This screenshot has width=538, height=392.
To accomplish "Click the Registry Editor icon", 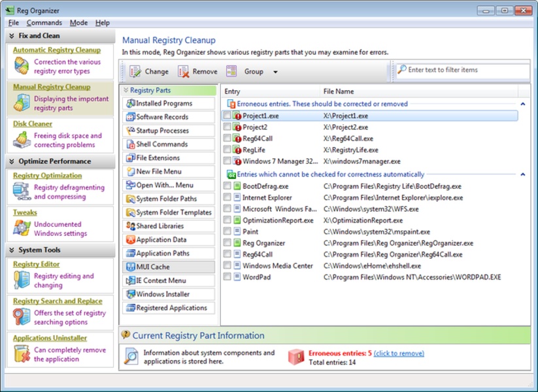I will 22,280.
